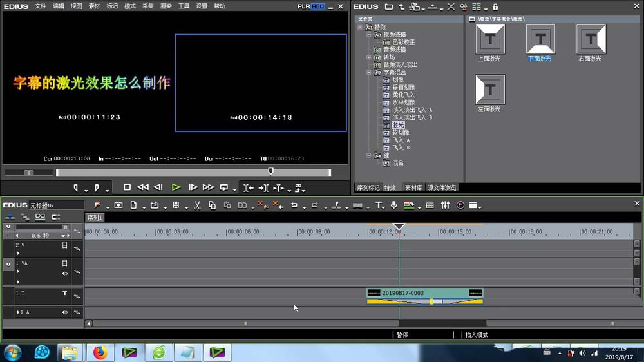This screenshot has height=362, width=644.
Task: Open the 渲染 menu
Action: [166, 6]
